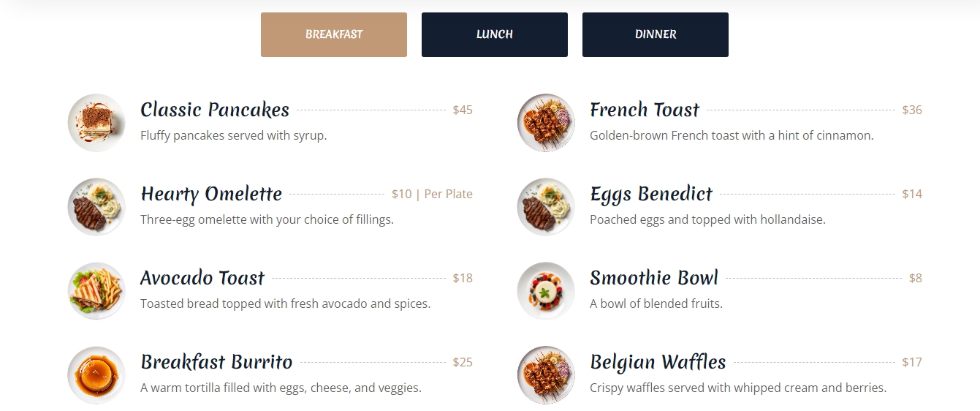Switch to the Breakfast tab

tap(334, 34)
